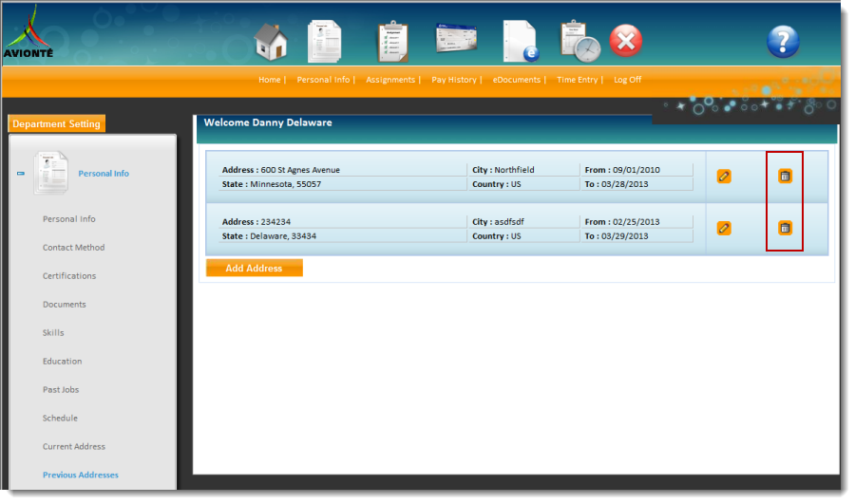Click the Pay History check icon
Screen dimensions: 855x504
point(455,39)
